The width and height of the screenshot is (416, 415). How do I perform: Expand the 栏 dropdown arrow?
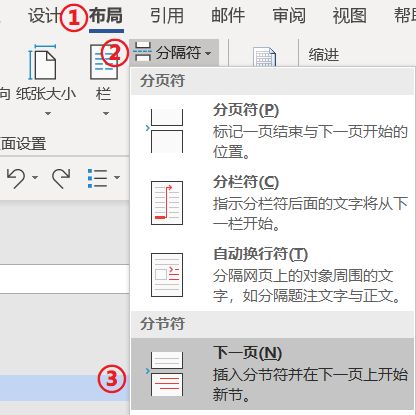pos(106,114)
